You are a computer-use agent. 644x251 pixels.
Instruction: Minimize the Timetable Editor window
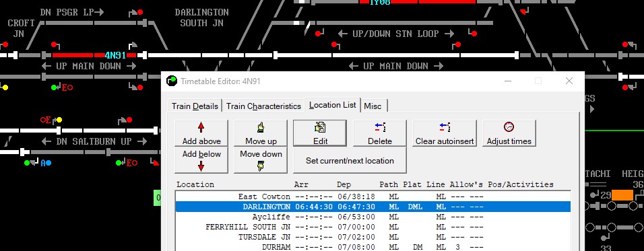pos(508,81)
